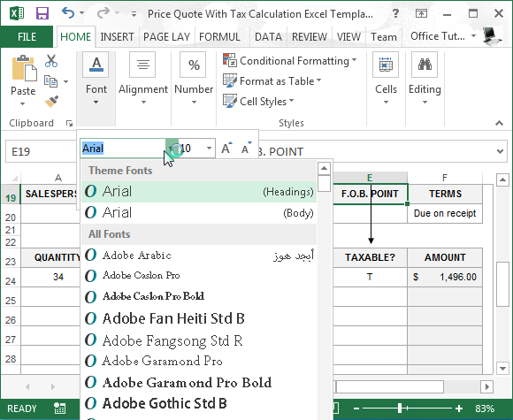Click the Decrease Font Size icon
This screenshot has width=513, height=420.
(x=246, y=149)
